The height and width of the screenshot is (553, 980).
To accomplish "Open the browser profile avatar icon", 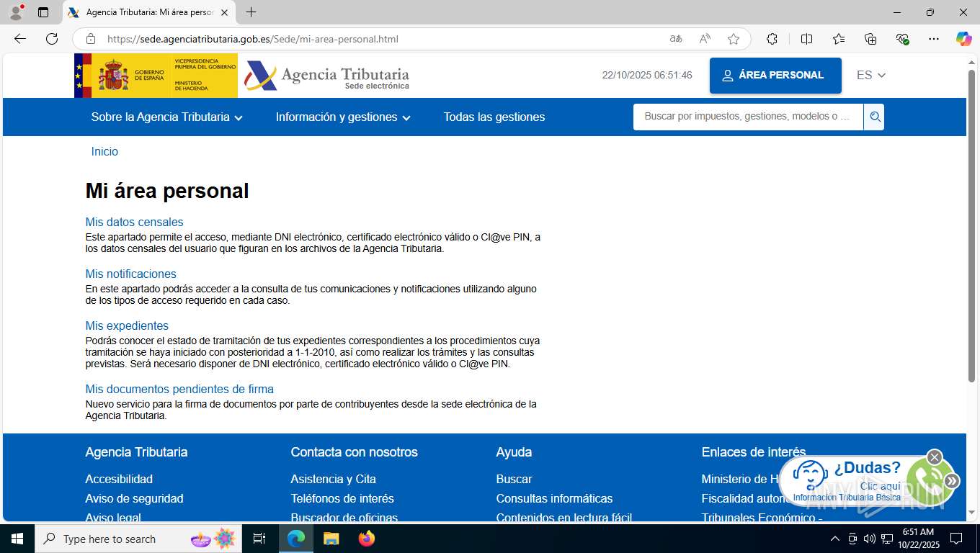I will tap(16, 12).
